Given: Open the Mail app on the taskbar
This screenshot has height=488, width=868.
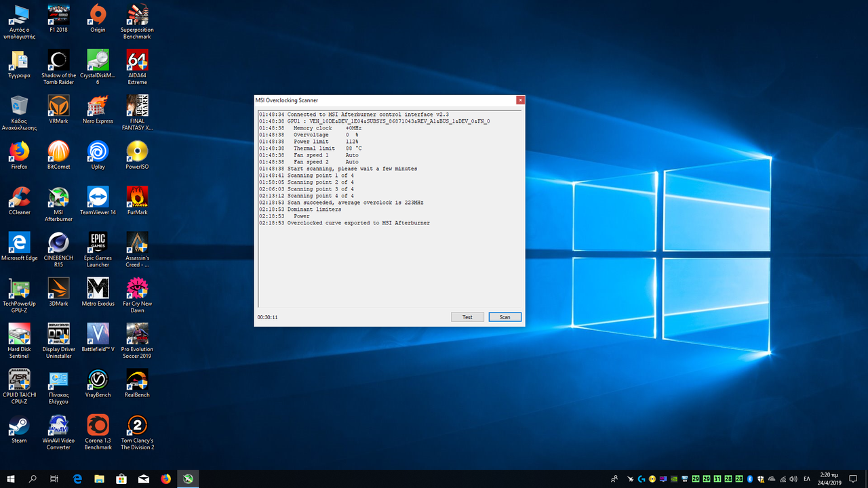Looking at the screenshot, I should (x=144, y=479).
